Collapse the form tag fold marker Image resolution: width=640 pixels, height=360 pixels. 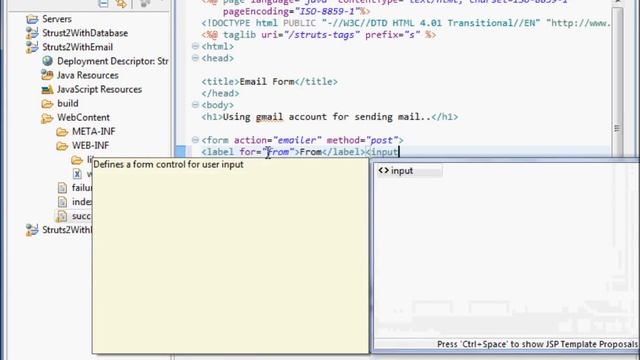[195, 140]
